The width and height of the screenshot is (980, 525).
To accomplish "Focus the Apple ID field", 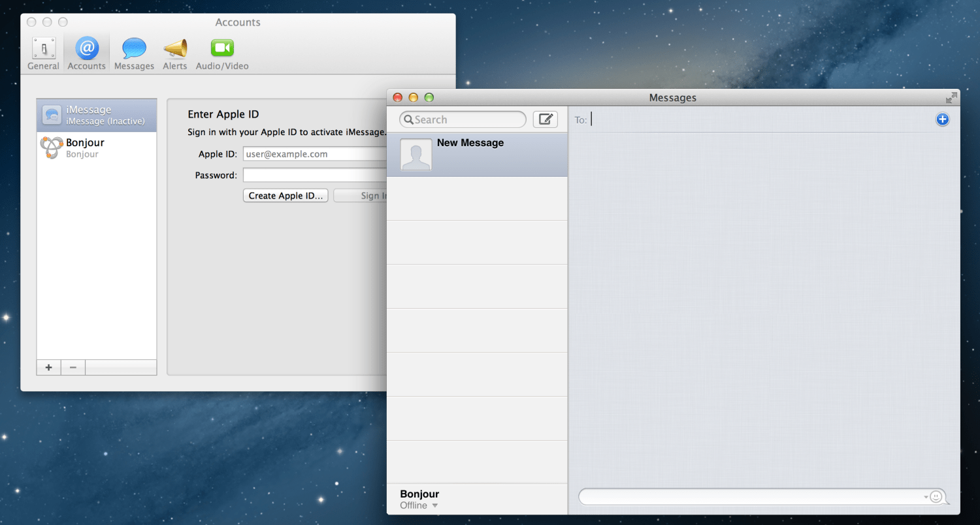I will point(315,154).
